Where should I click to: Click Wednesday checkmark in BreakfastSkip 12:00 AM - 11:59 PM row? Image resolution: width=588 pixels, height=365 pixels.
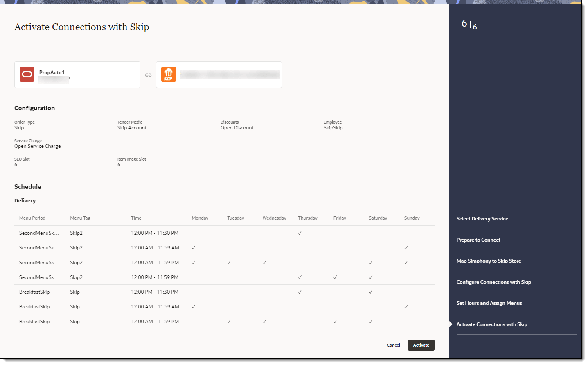(264, 322)
